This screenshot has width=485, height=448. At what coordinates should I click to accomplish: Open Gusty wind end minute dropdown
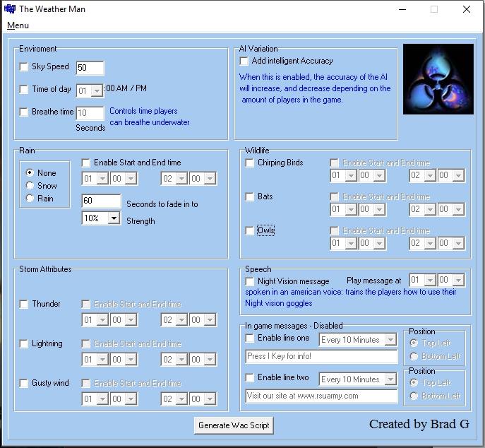pos(203,399)
